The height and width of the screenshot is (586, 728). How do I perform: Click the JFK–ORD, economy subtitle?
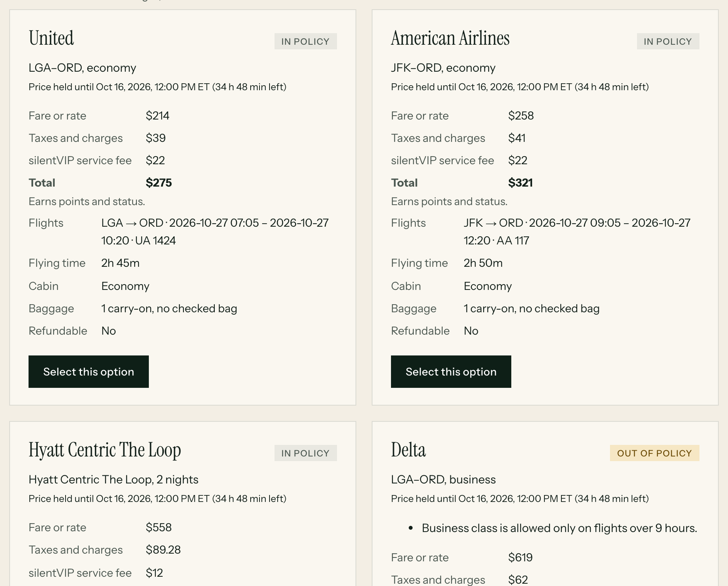click(x=443, y=68)
